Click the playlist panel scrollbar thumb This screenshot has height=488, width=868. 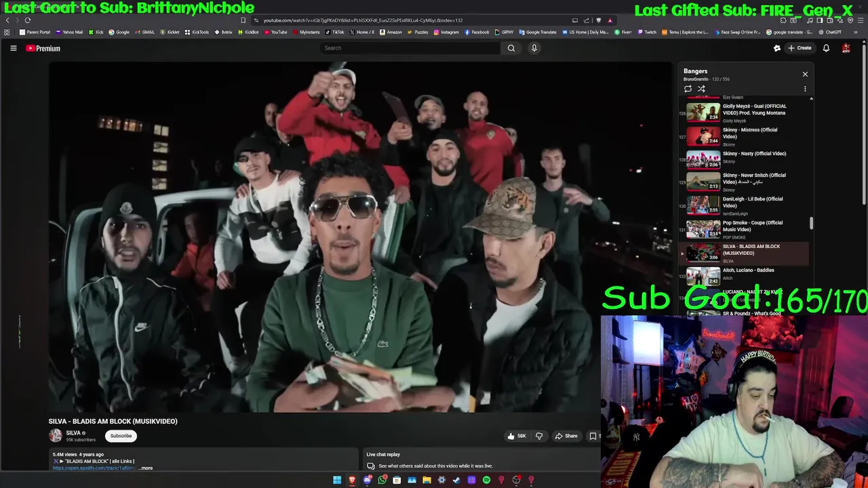(811, 223)
